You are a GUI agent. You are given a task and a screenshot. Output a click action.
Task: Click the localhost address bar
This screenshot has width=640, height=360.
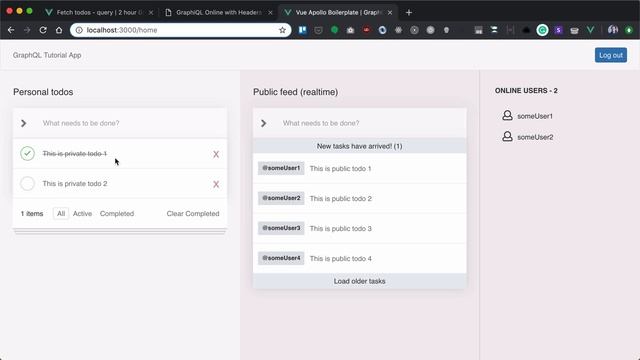pos(180,30)
